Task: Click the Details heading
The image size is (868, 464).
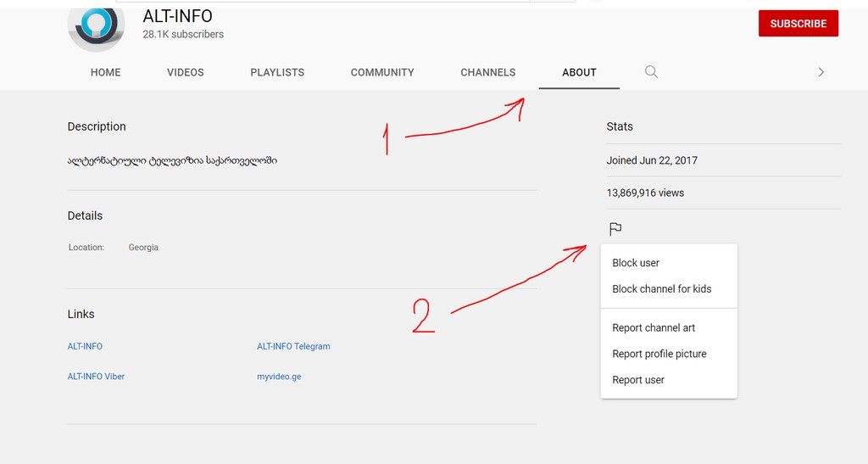Action: click(85, 216)
